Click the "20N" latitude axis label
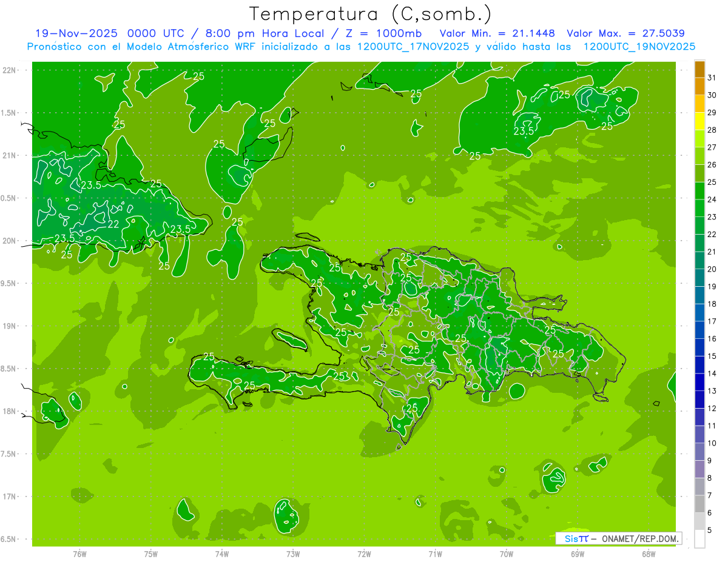This screenshot has height=562, width=728. coord(8,241)
